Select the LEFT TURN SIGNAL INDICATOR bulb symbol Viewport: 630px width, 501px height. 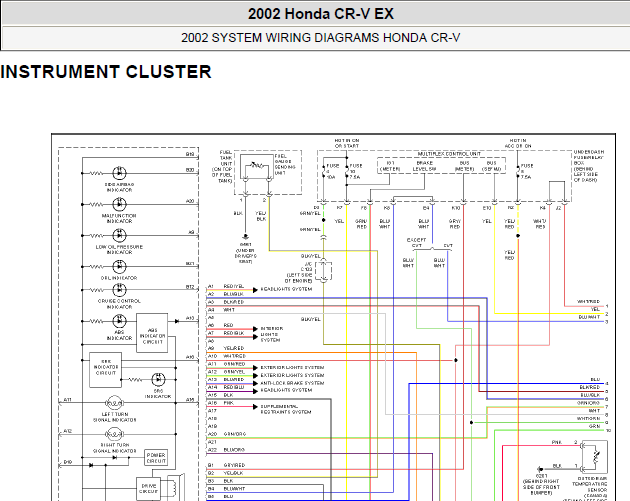(114, 403)
